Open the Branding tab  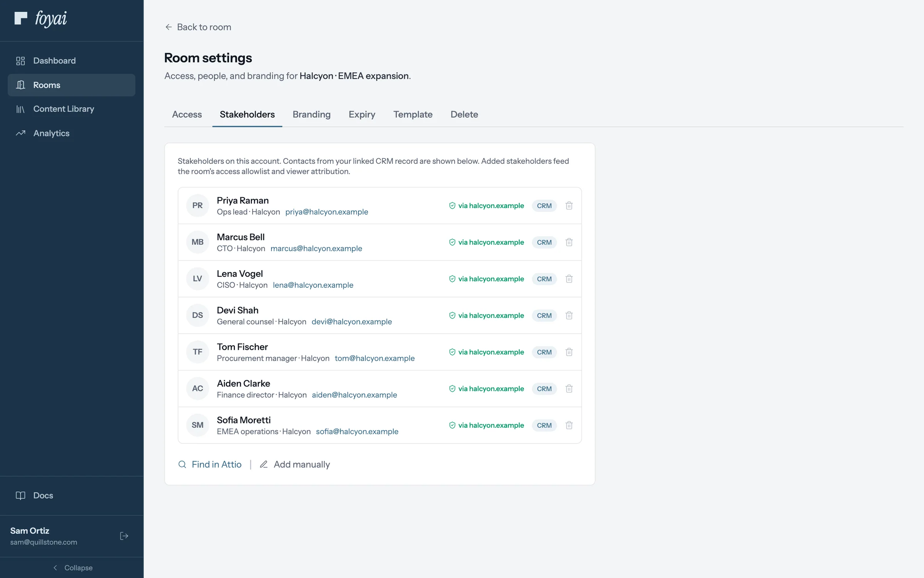pyautogui.click(x=311, y=114)
